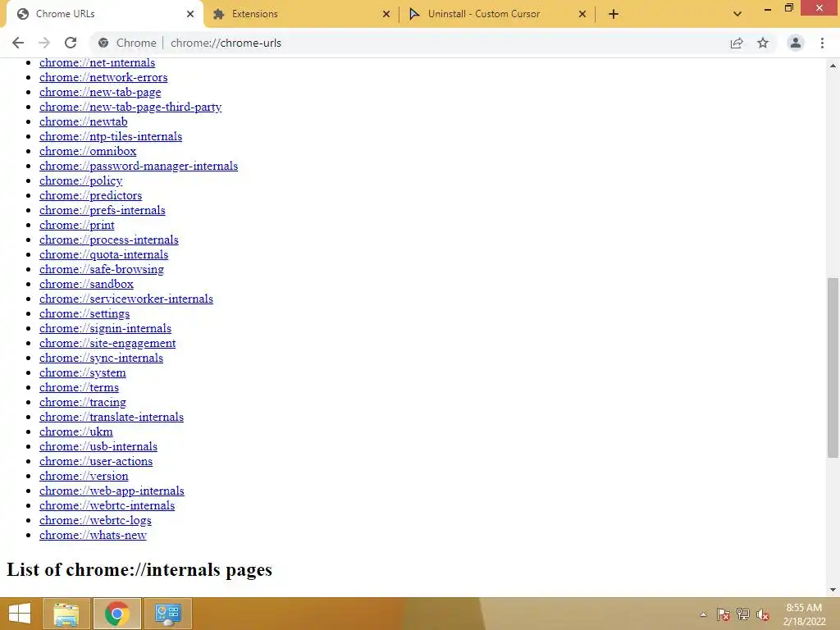Click the page scrollbar thumb

pos(833,367)
